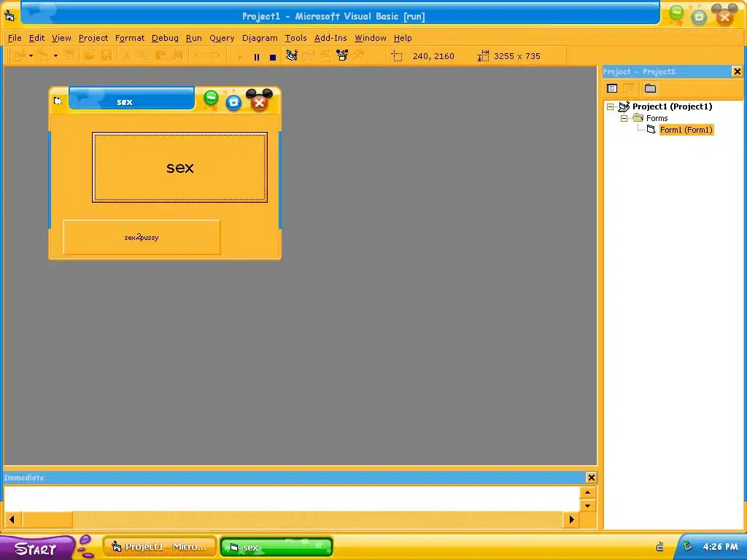Open the Start menu

point(36,548)
